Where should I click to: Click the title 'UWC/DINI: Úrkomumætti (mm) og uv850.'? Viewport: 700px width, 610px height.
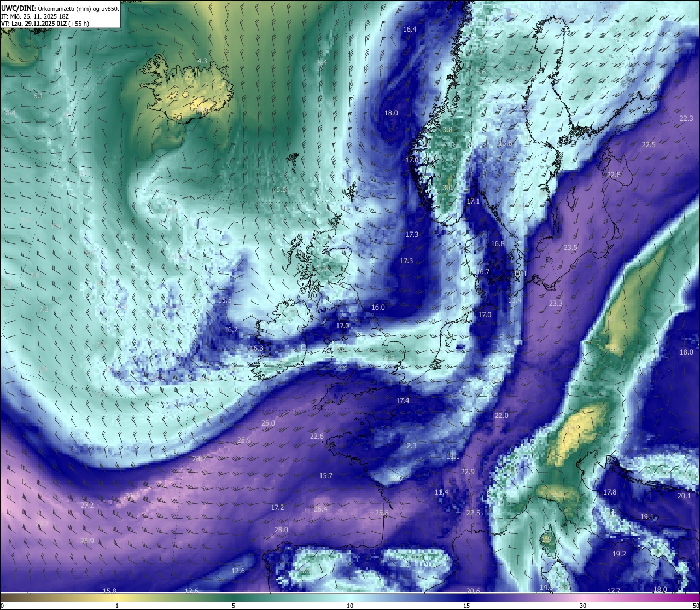tap(60, 9)
